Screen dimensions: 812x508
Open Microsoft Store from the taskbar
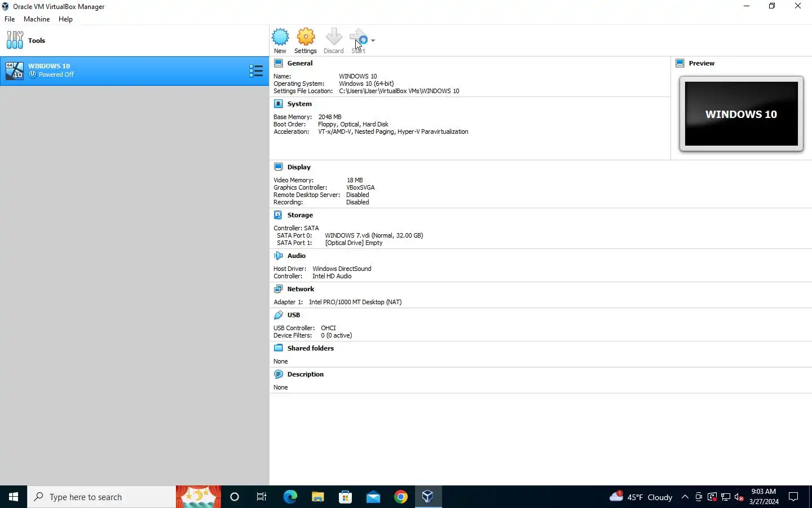click(346, 497)
